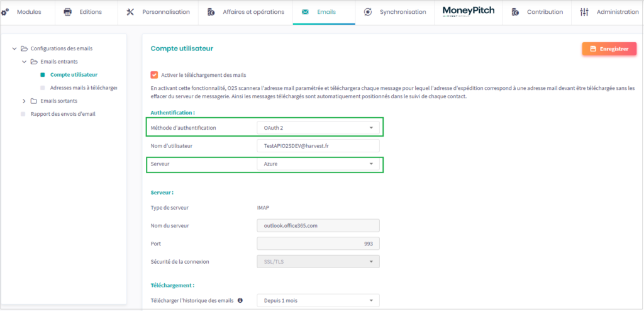Open the MoneyPitch tab
The height and width of the screenshot is (311, 644).
coord(468,12)
